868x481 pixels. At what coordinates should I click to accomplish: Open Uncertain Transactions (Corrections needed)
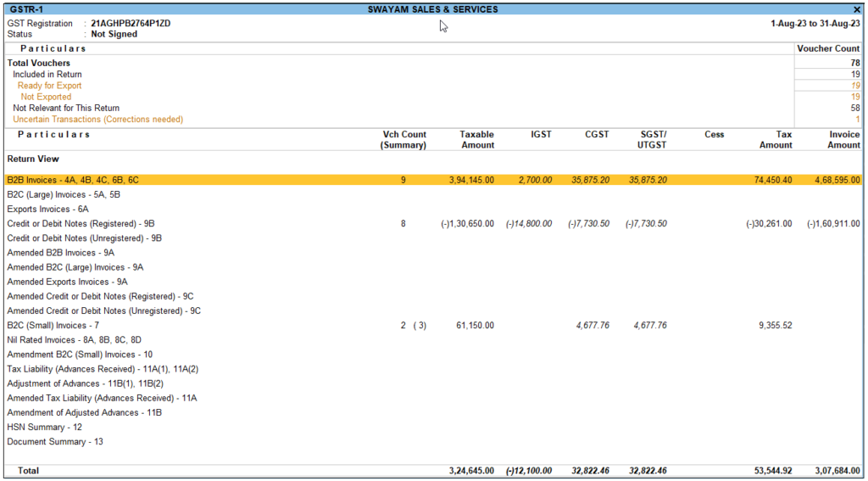point(98,119)
